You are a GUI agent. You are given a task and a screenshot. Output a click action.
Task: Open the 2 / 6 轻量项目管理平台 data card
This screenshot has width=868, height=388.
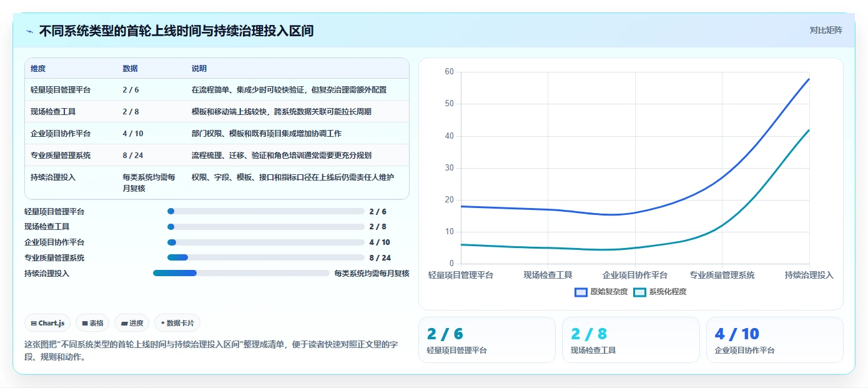click(486, 340)
